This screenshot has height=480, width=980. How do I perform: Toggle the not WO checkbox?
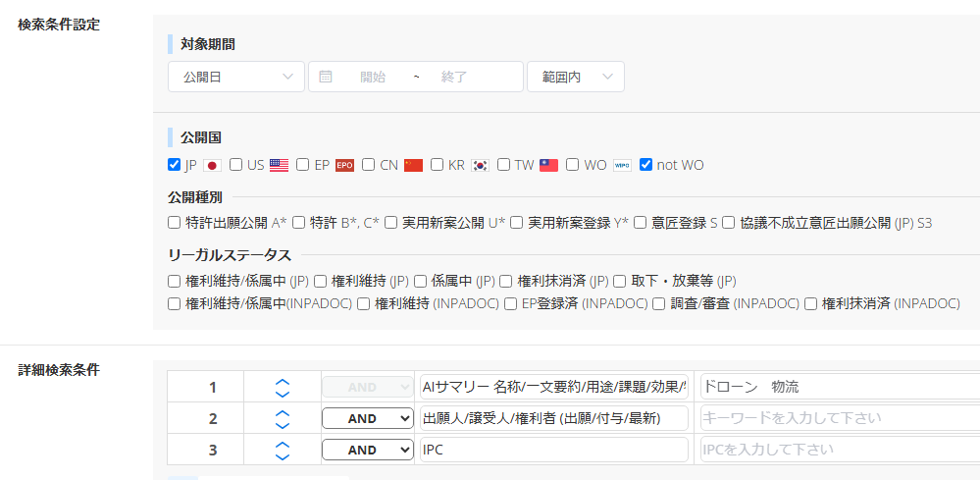click(x=645, y=165)
